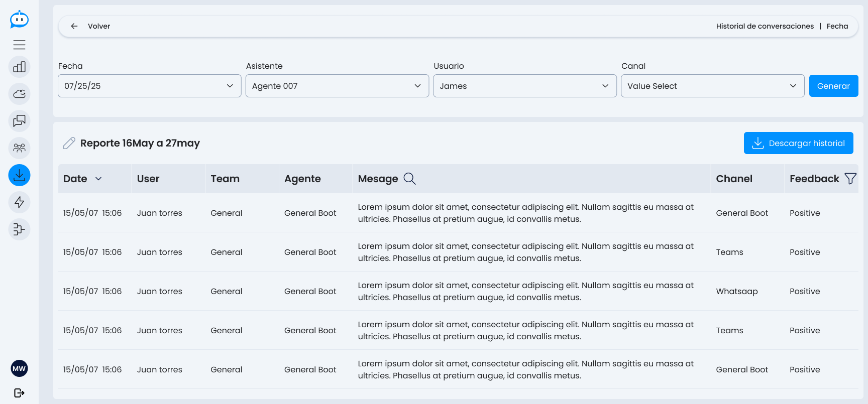Open the MW user avatar

[19, 368]
